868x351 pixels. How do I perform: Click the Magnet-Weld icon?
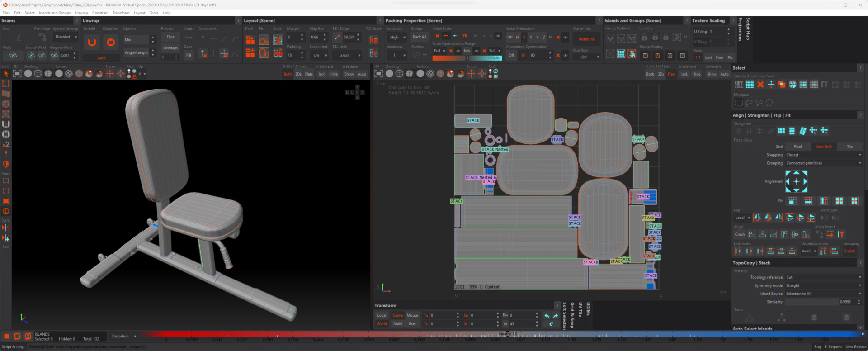coord(55,55)
